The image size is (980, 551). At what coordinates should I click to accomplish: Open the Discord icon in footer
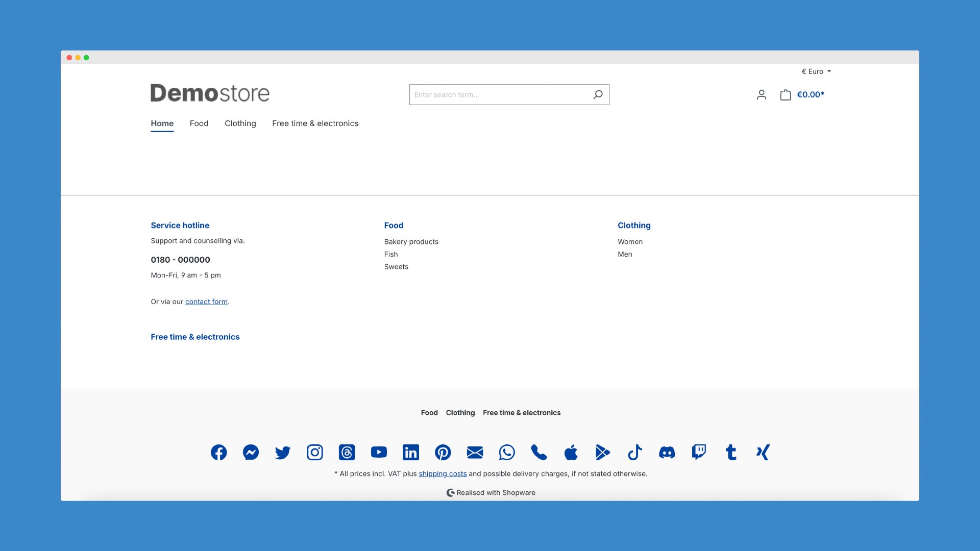[x=667, y=453]
